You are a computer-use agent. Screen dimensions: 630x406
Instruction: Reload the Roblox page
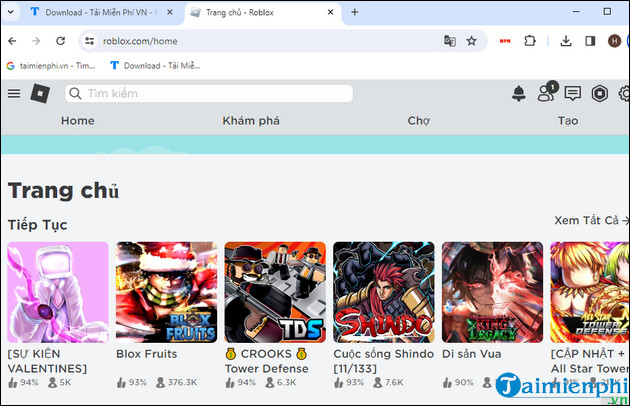[60, 41]
